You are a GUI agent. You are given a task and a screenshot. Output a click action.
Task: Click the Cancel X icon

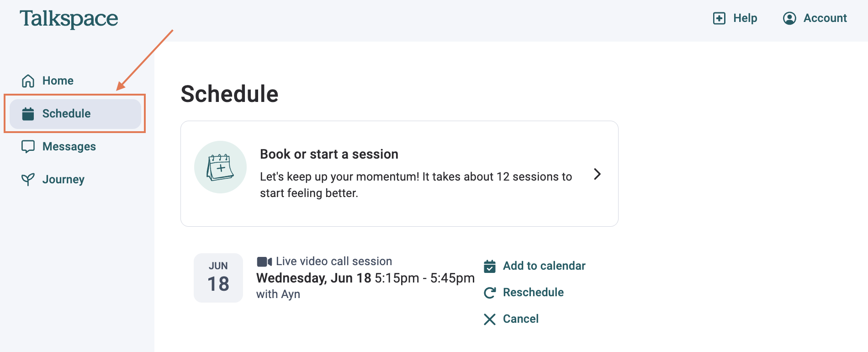490,319
